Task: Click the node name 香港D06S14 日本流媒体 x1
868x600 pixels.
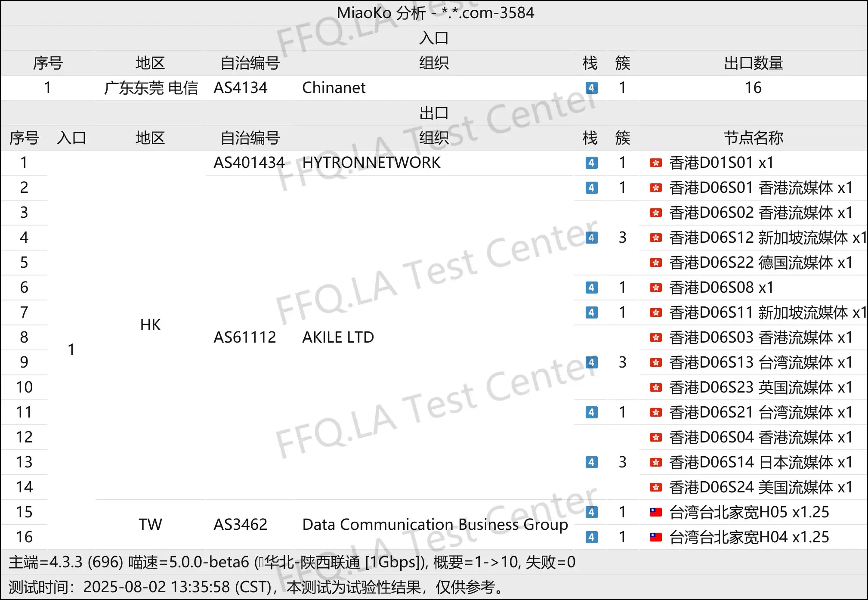Action: [x=761, y=462]
